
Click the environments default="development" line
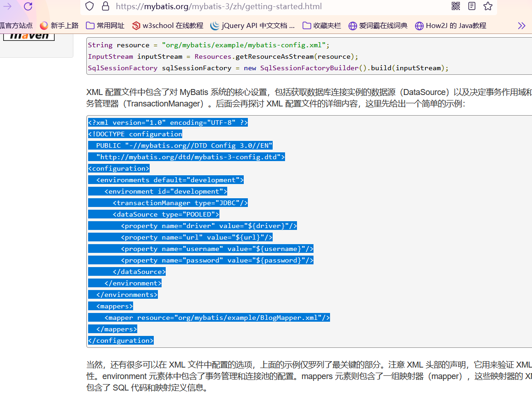point(166,180)
